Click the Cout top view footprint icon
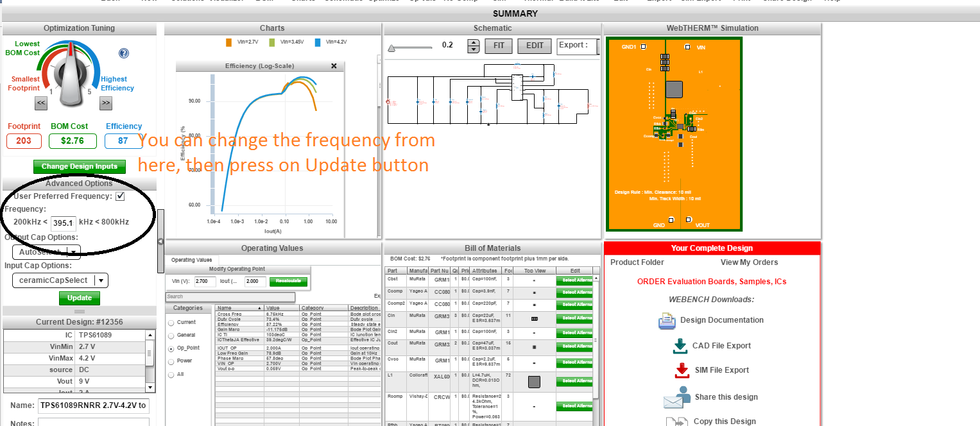The width and height of the screenshot is (980, 426). [x=534, y=346]
